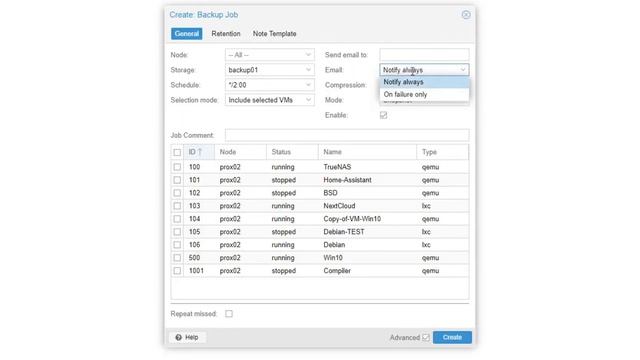640x360 pixels.
Task: Check the box for 500 Win10
Action: 177,258
